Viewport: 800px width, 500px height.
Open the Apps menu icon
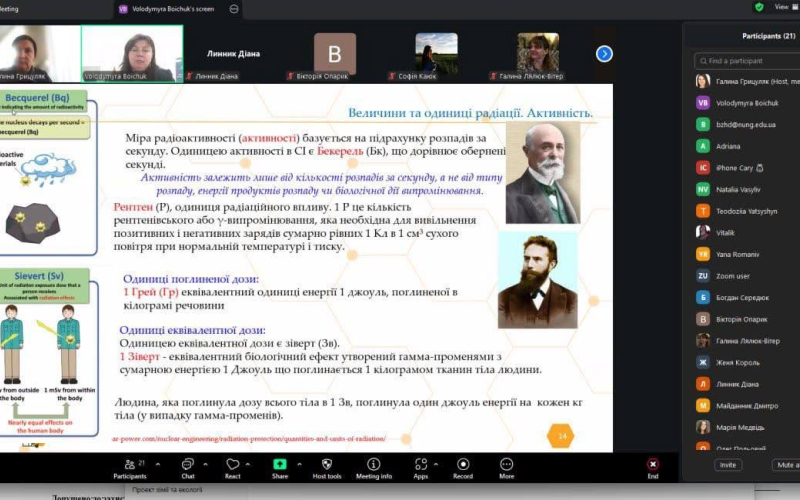tap(420, 467)
